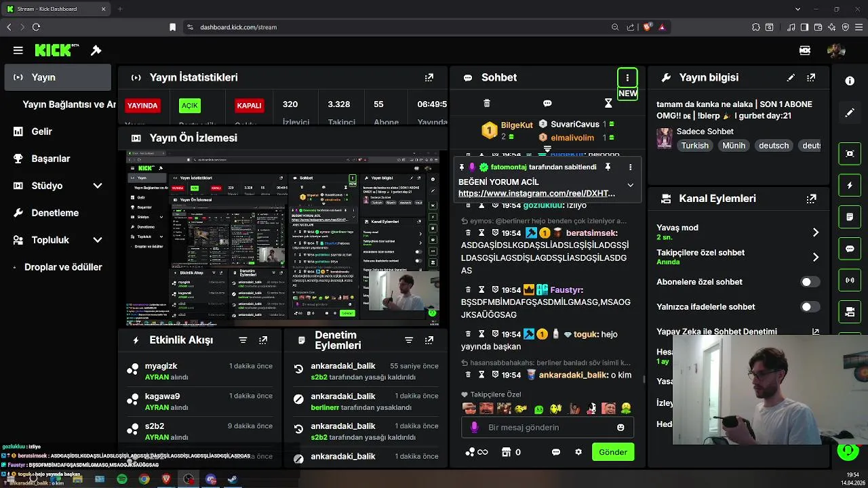Click the gavel moderation icon beside the KICK logo
Image resolution: width=868 pixels, height=488 pixels.
click(96, 50)
